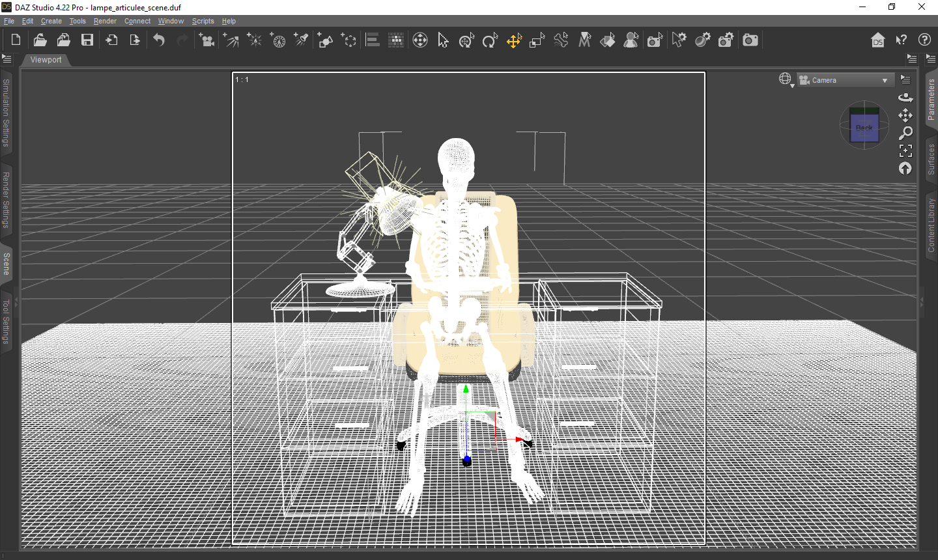Click the Undo arrow
The width and height of the screenshot is (938, 560).
159,40
